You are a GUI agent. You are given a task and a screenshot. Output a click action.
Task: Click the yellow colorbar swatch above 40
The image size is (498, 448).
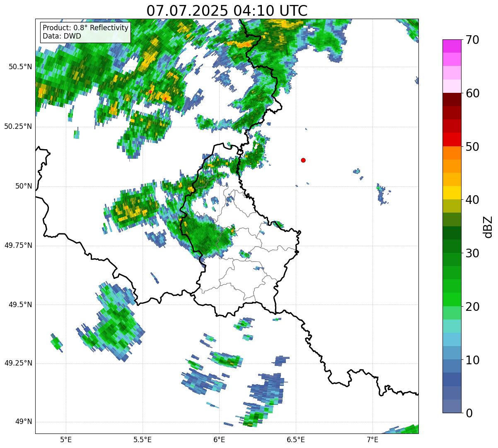pyautogui.click(x=451, y=193)
